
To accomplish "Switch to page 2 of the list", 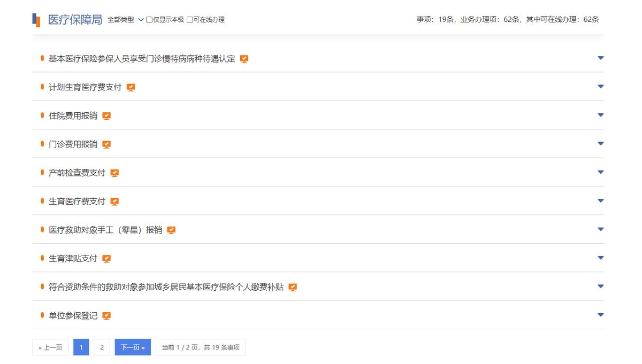I will point(101,346).
